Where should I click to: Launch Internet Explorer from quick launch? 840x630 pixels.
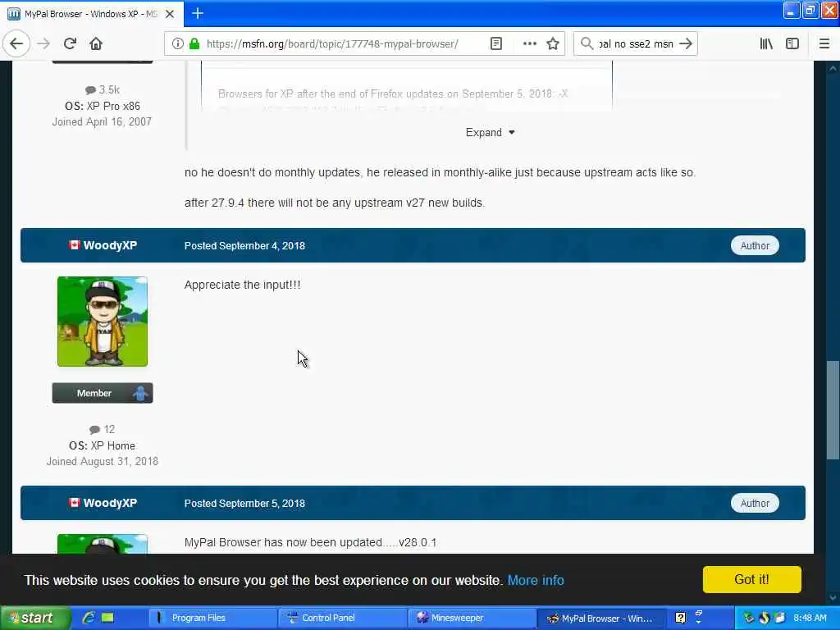click(89, 618)
